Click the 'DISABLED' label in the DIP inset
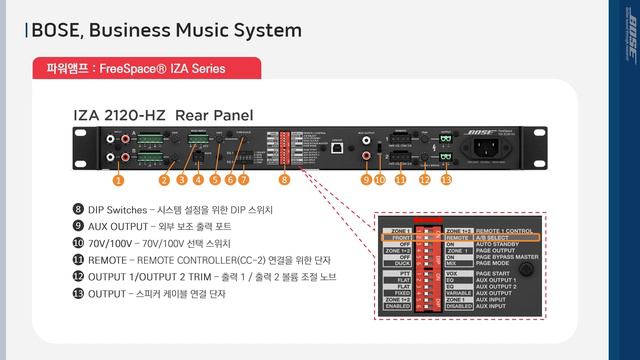640x360 pixels. [x=459, y=306]
